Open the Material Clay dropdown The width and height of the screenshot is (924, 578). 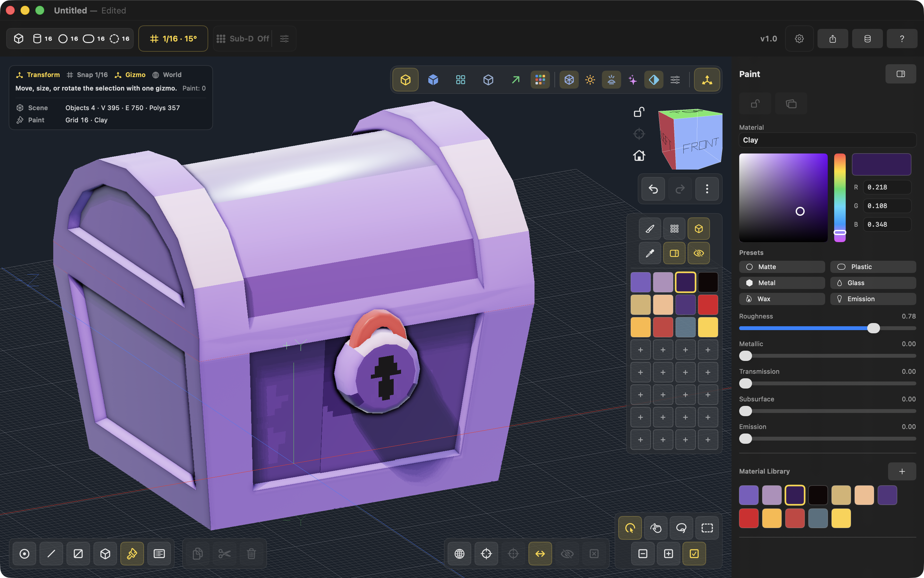[827, 140]
